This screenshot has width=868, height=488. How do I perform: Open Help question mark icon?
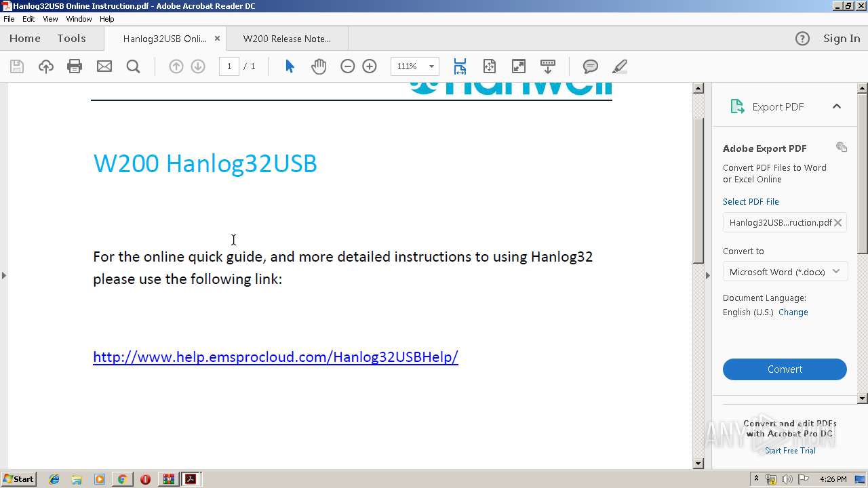pyautogui.click(x=802, y=39)
